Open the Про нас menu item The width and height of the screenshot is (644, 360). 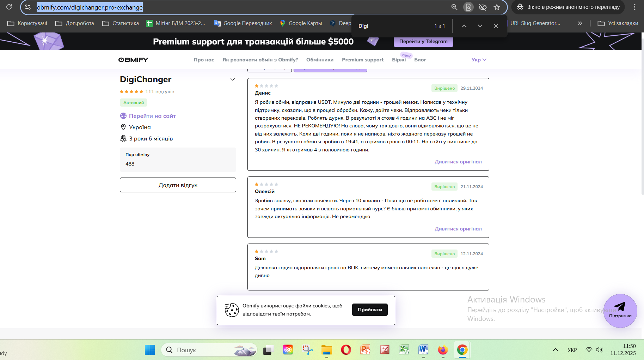pos(204,60)
